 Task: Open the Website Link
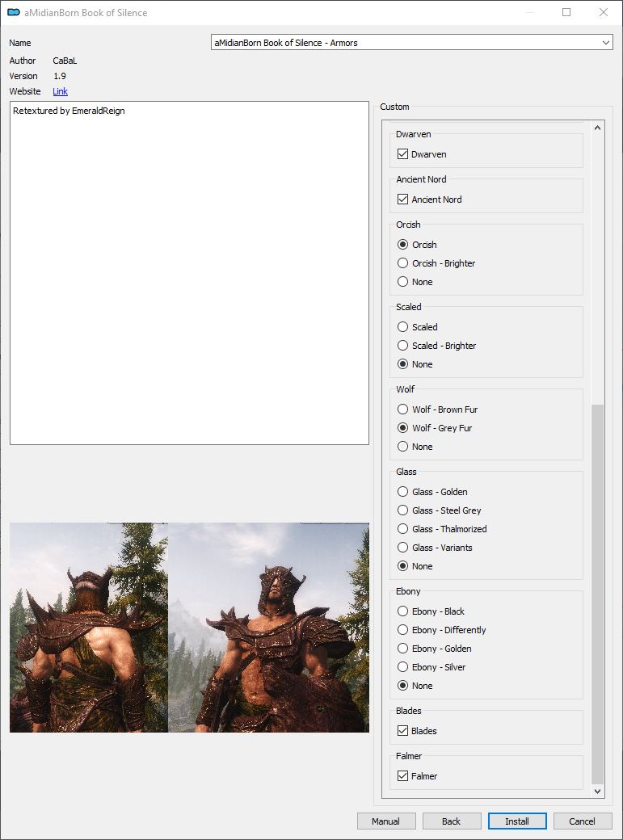tap(60, 91)
